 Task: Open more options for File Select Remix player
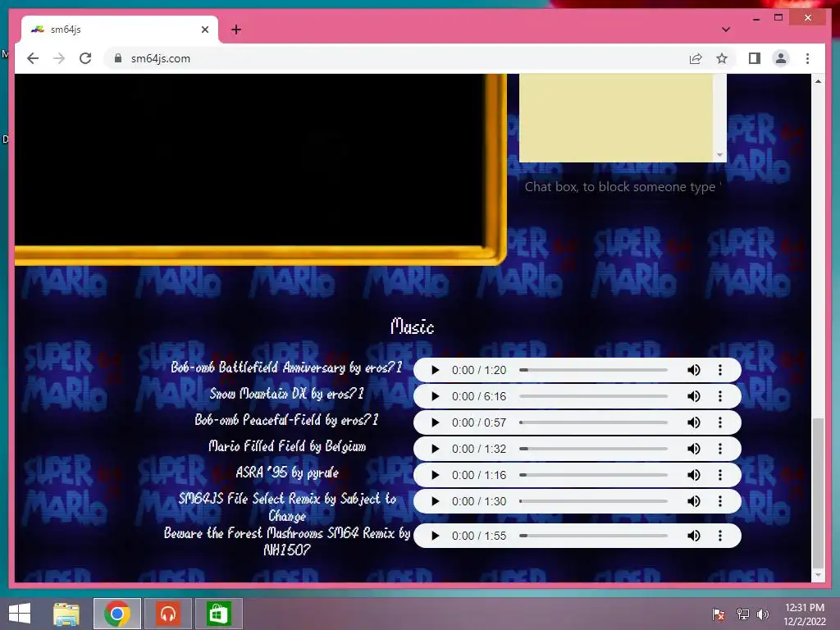pos(720,501)
